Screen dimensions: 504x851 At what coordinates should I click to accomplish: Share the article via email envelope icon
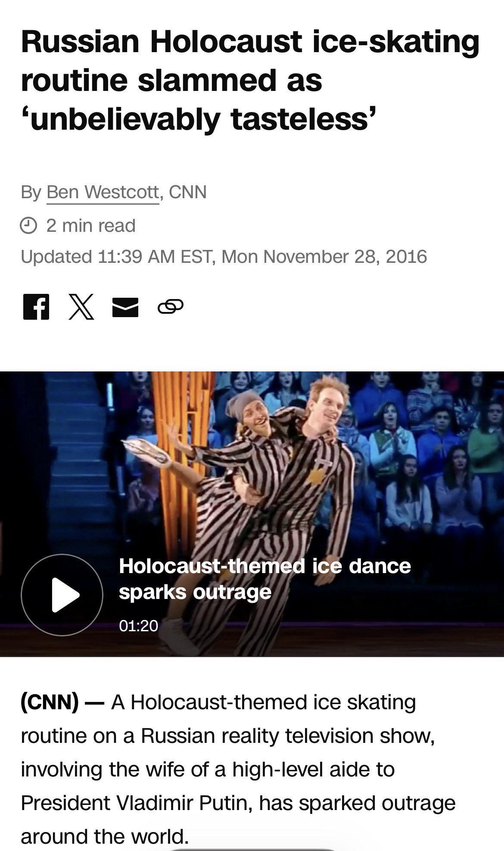pos(125,307)
